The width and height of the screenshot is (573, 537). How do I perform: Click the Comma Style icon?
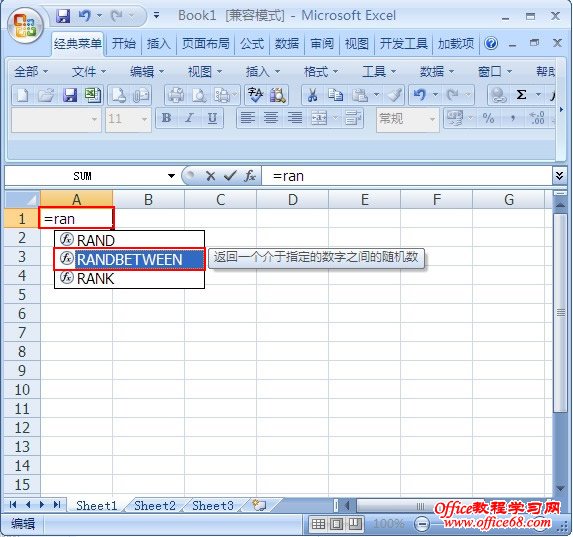[513, 118]
